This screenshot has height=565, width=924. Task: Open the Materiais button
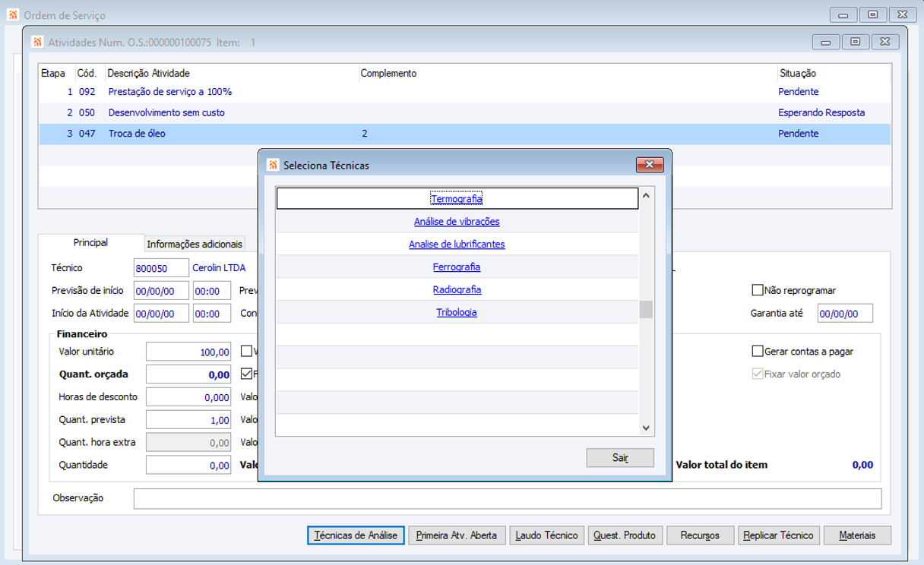tap(857, 535)
